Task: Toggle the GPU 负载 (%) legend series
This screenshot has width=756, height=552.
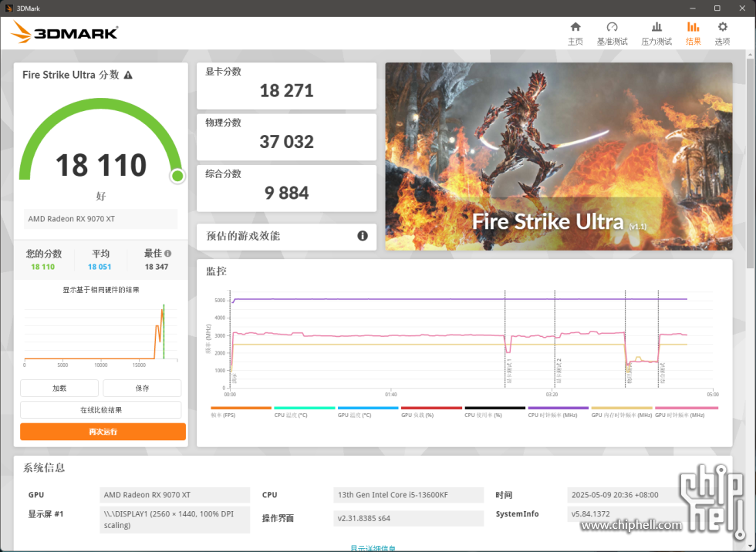Action: tap(431, 412)
